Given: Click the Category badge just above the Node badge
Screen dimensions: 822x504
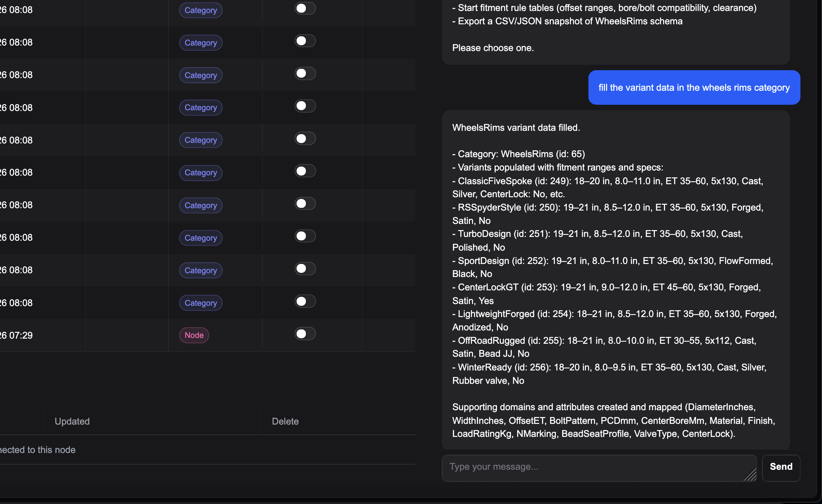Looking at the screenshot, I should 201,303.
